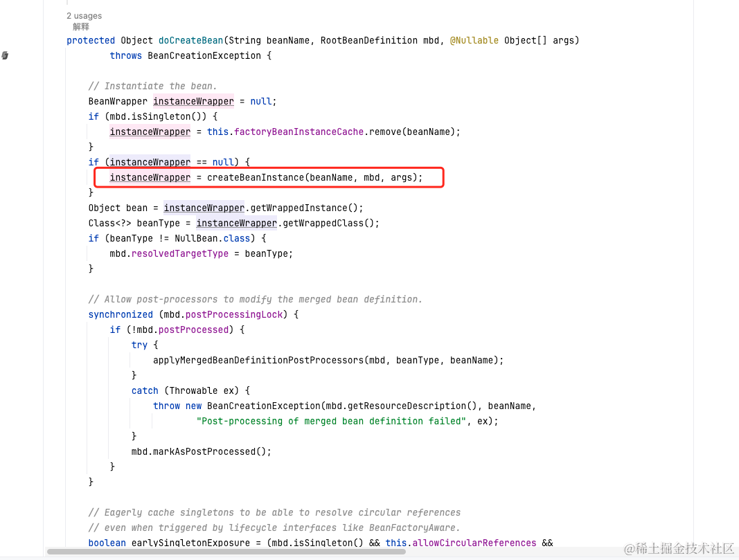This screenshot has height=560, width=739.
Task: Click the '// Instantiate the bean.' comment
Action: point(152,87)
